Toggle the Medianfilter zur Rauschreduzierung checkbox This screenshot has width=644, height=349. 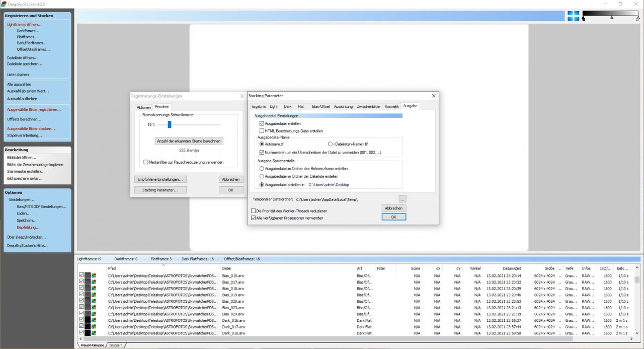(146, 162)
